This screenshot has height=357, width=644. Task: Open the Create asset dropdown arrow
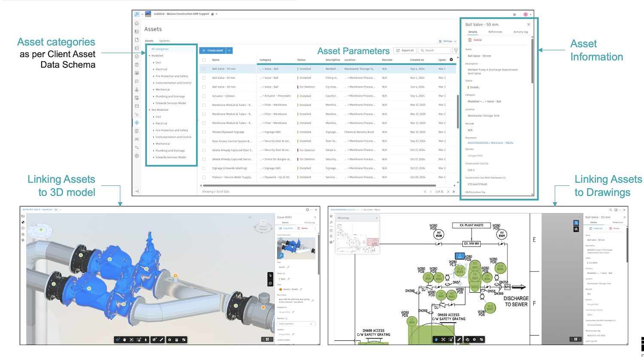[x=229, y=51]
